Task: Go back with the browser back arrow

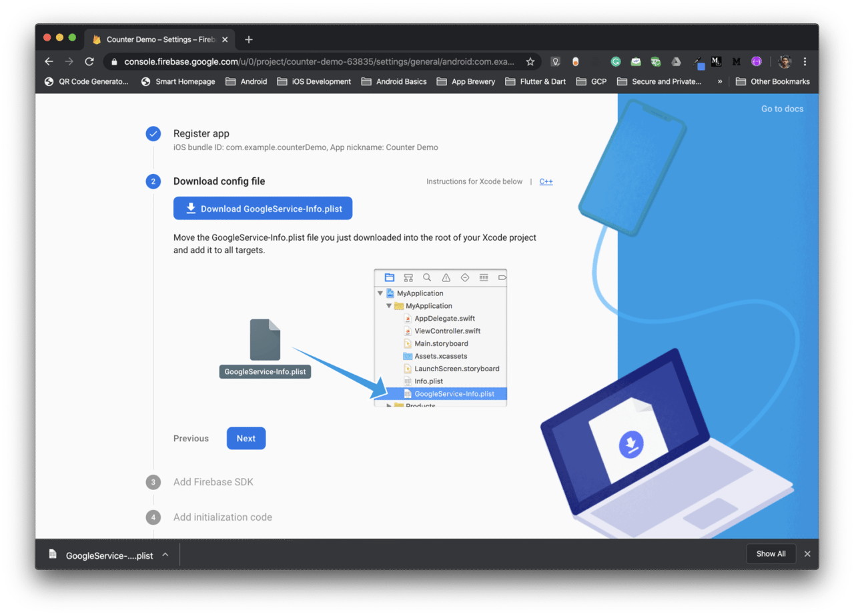Action: [x=49, y=61]
